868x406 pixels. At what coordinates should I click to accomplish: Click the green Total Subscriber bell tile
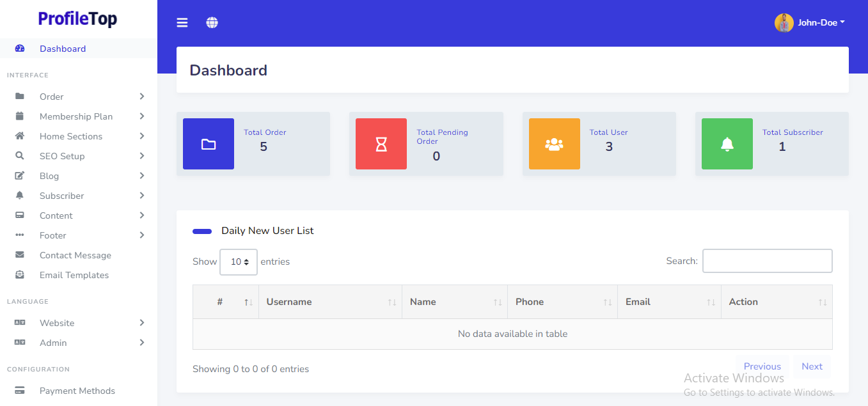[x=727, y=144]
